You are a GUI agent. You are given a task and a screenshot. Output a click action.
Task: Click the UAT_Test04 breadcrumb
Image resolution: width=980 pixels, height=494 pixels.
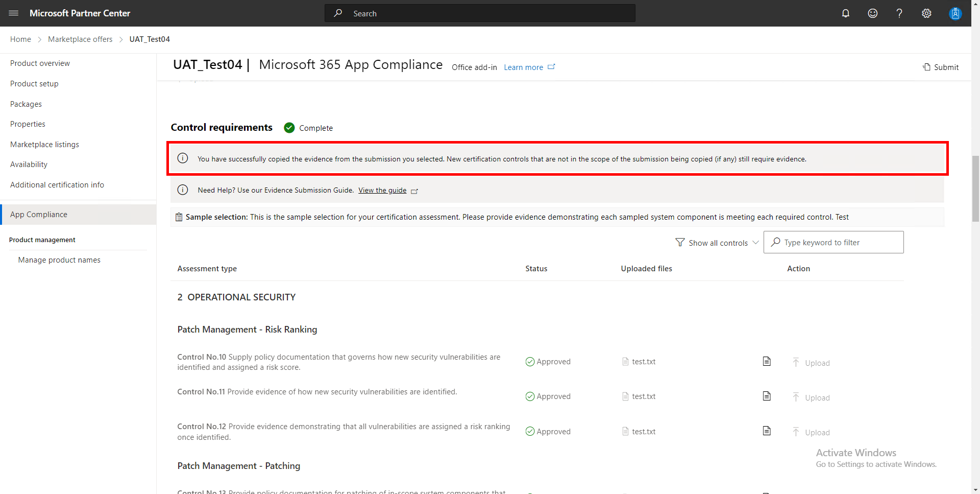pos(150,39)
